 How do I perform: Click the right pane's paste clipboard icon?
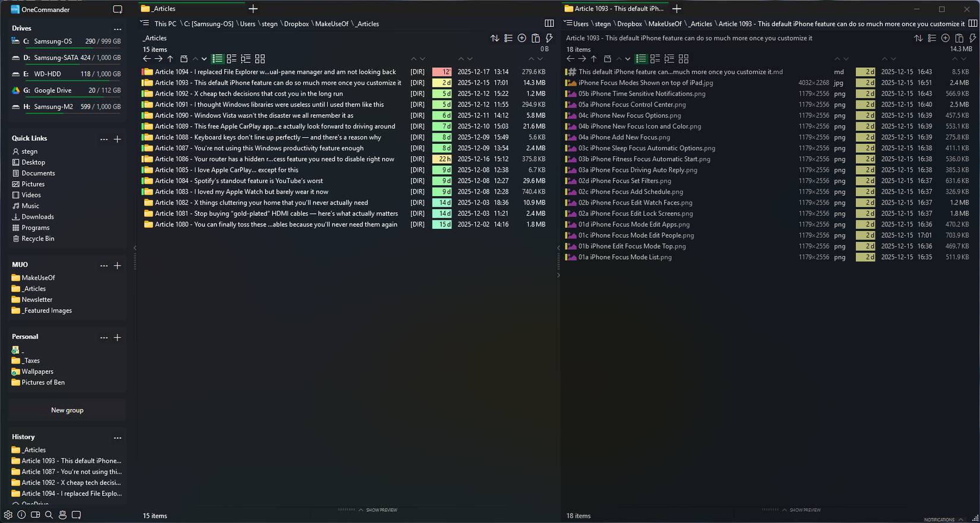tap(959, 38)
